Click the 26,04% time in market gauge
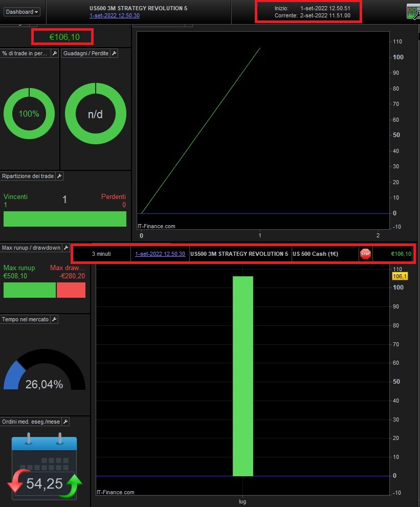The image size is (420, 507). 45,369
